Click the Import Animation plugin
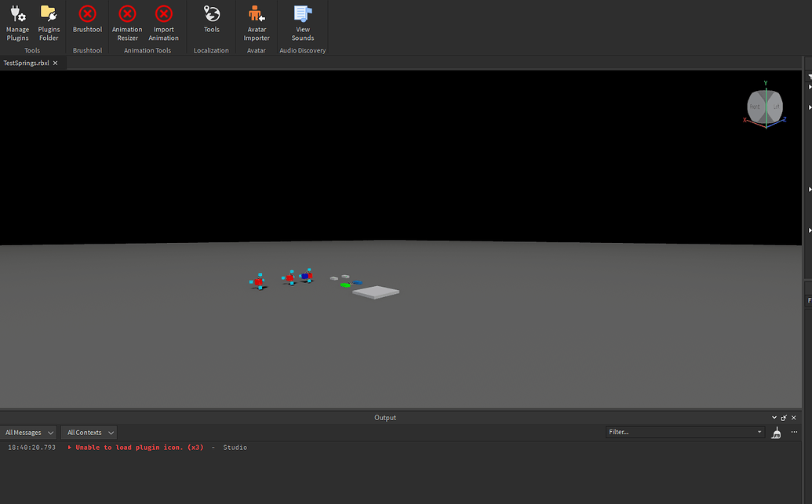This screenshot has height=504, width=812. coord(164,24)
